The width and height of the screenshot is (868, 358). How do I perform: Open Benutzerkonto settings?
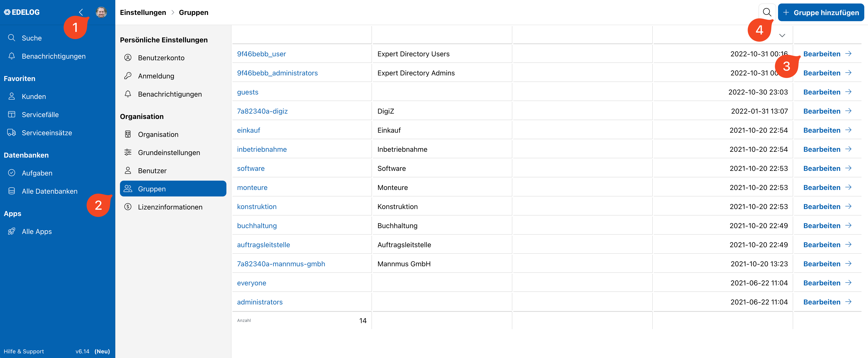173,58
